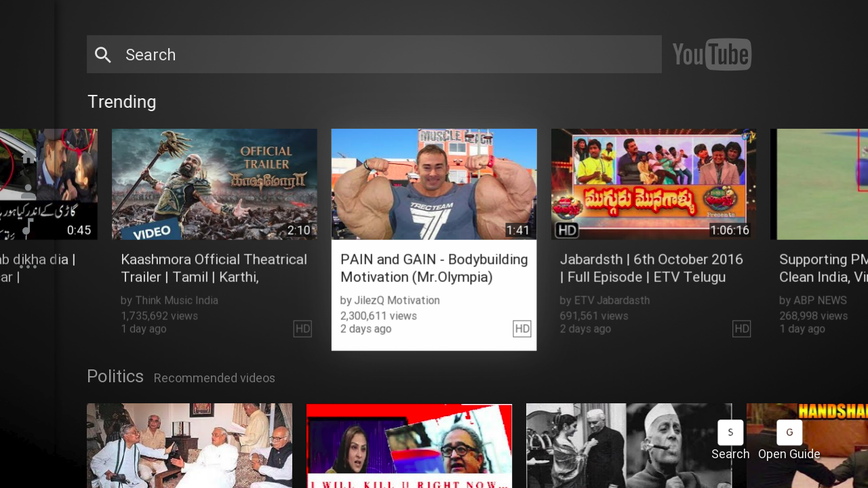
Task: Click the HD badge on PAIN and GAIN card
Action: point(521,329)
